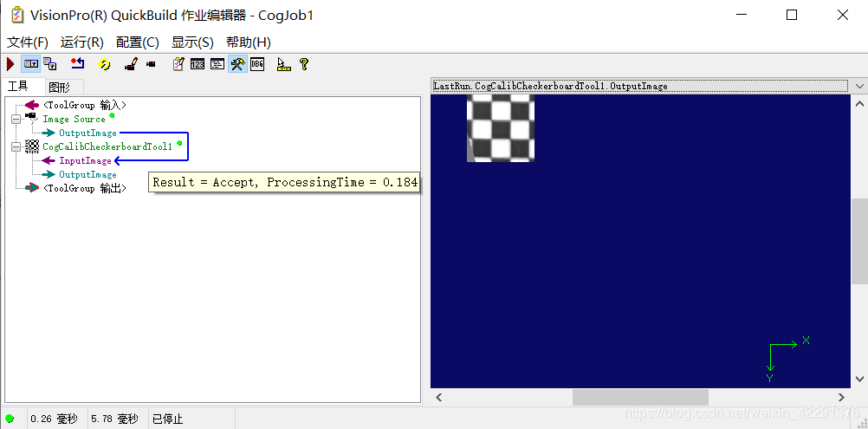
Task: Toggle the docked image display toolbar button
Action: point(31,64)
